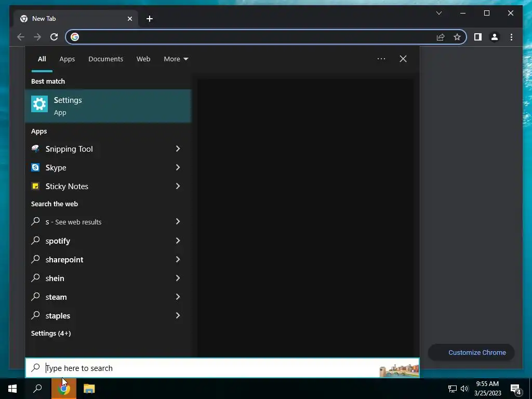Open Chrome's side panel icon
This screenshot has height=399, width=532.
478,37
